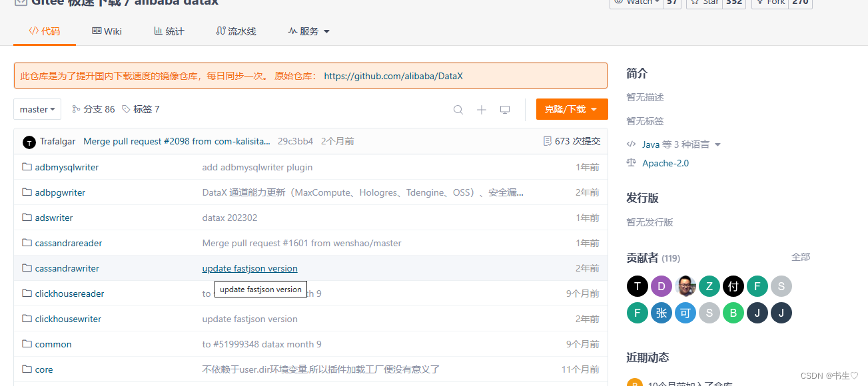868x386 pixels.
Task: Click the plus icon to add file
Action: pyautogui.click(x=482, y=110)
